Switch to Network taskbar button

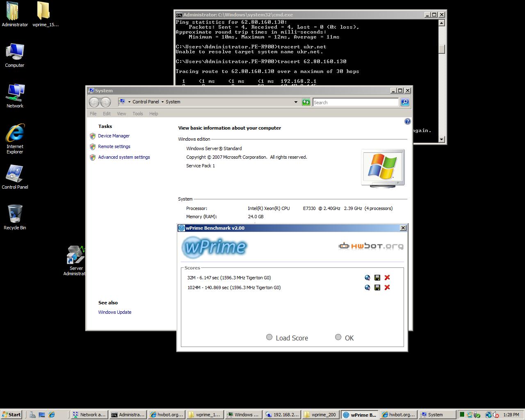coord(89,415)
